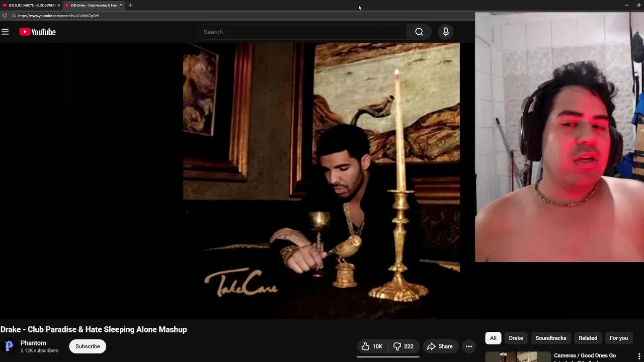Viewport: 644px width, 362px height.
Task: Open the Share dialog
Action: pos(440,346)
